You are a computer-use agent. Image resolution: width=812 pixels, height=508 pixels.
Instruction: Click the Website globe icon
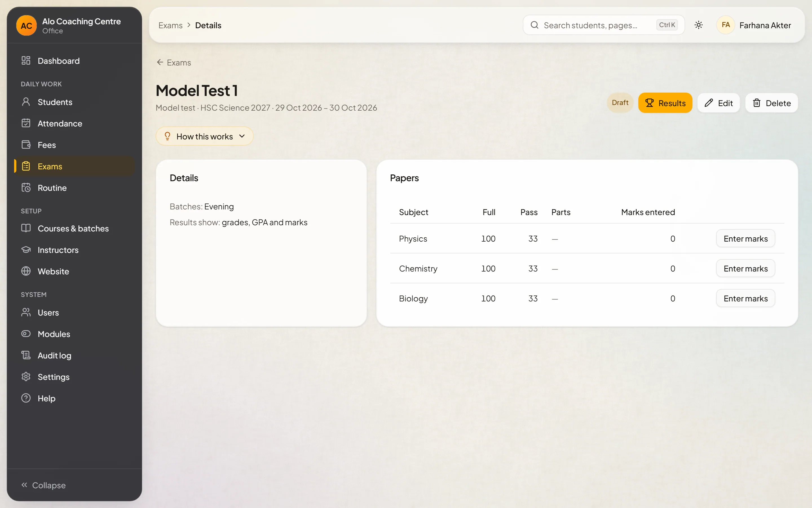[26, 271]
